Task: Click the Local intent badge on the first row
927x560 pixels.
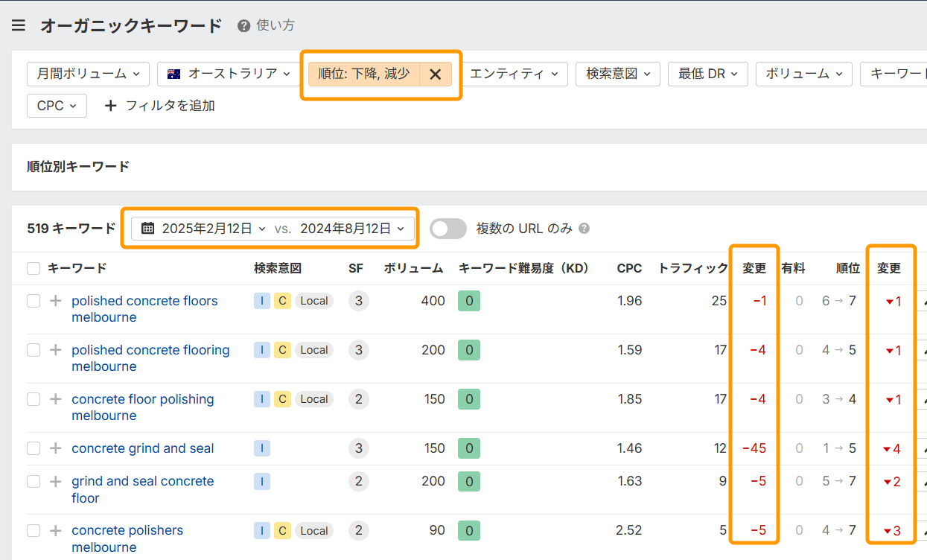Action: point(313,300)
